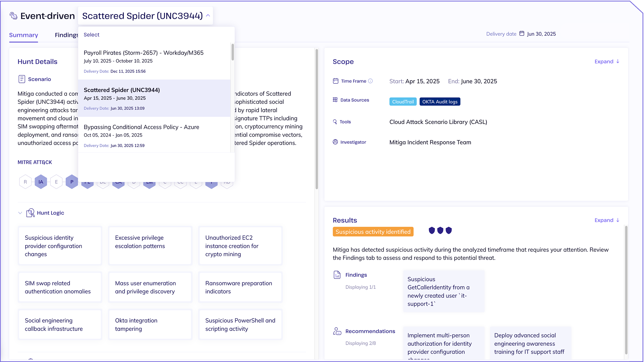Open Excessive privilege escalation patterns card
Image resolution: width=644 pixels, height=362 pixels.
point(150,246)
